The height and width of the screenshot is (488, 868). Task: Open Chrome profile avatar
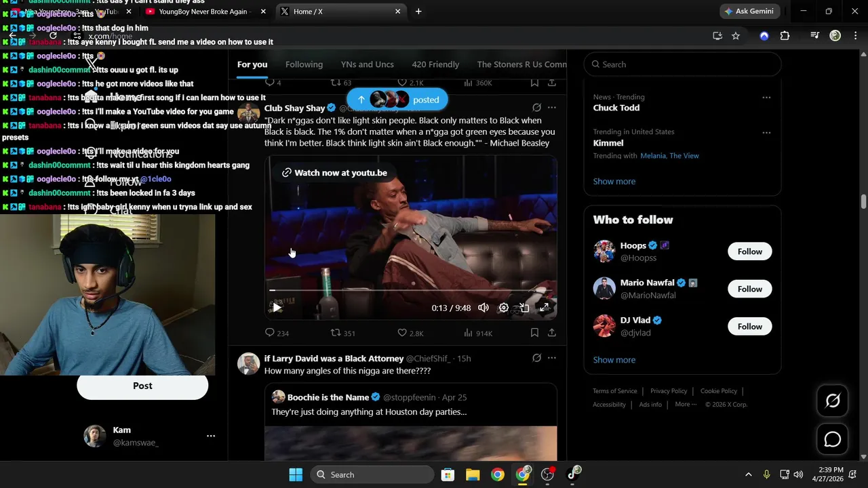point(835,36)
